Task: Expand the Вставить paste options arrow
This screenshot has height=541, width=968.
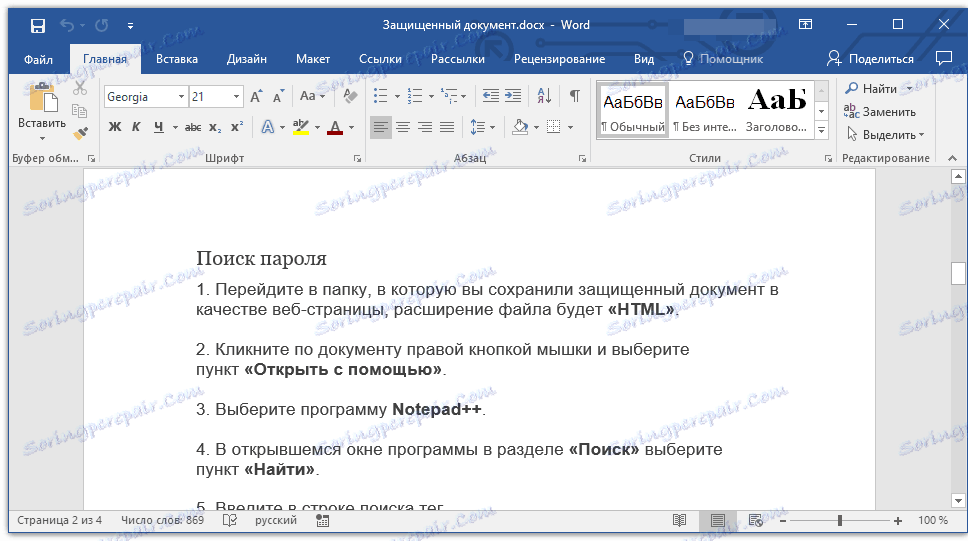Action: click(42, 138)
